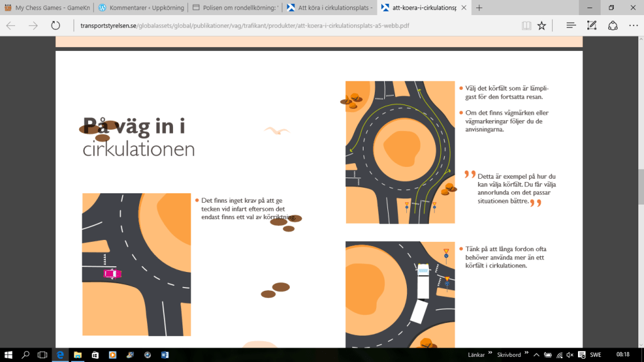Open Task View in the taskbar
The height and width of the screenshot is (362, 644).
click(42, 355)
